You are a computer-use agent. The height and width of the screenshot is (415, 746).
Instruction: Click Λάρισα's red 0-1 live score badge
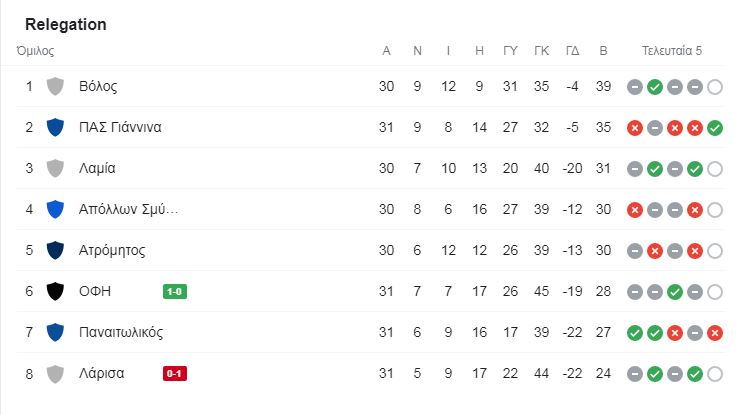click(175, 374)
